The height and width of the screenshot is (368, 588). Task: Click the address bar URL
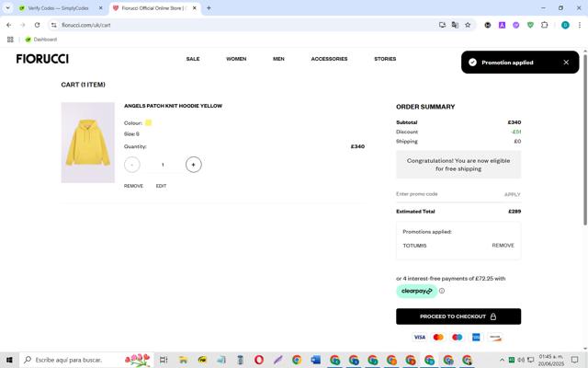[x=86, y=25]
